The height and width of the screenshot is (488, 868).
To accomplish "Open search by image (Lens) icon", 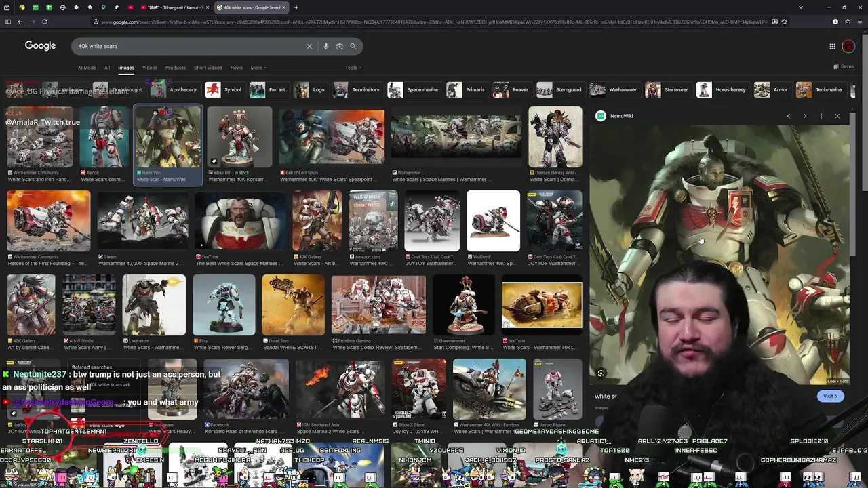I will (x=340, y=46).
